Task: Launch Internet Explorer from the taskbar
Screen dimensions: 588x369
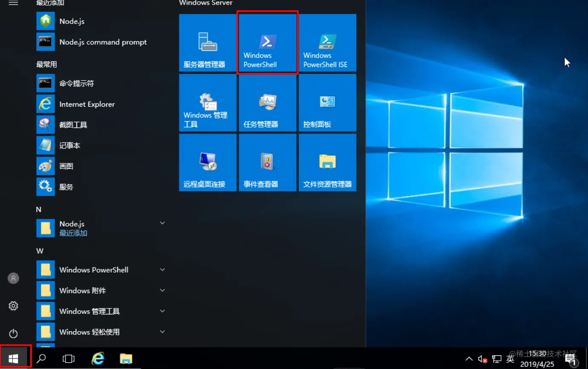Action: tap(98, 359)
